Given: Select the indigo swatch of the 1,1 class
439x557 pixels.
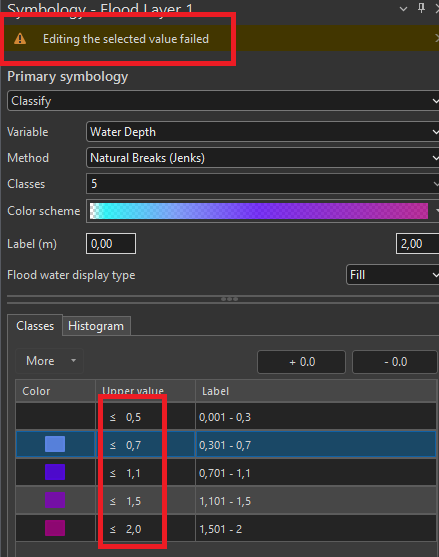Looking at the screenshot, I should point(55,472).
